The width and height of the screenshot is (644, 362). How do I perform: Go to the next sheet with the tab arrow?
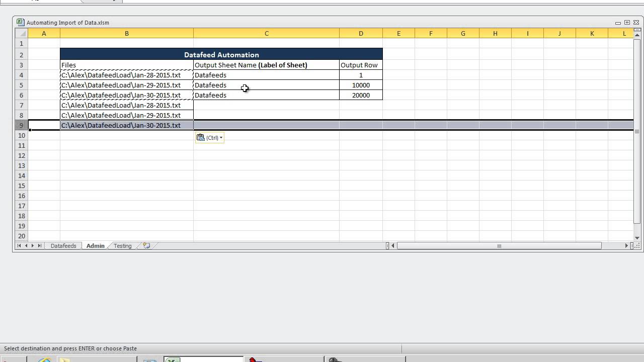pos(33,246)
